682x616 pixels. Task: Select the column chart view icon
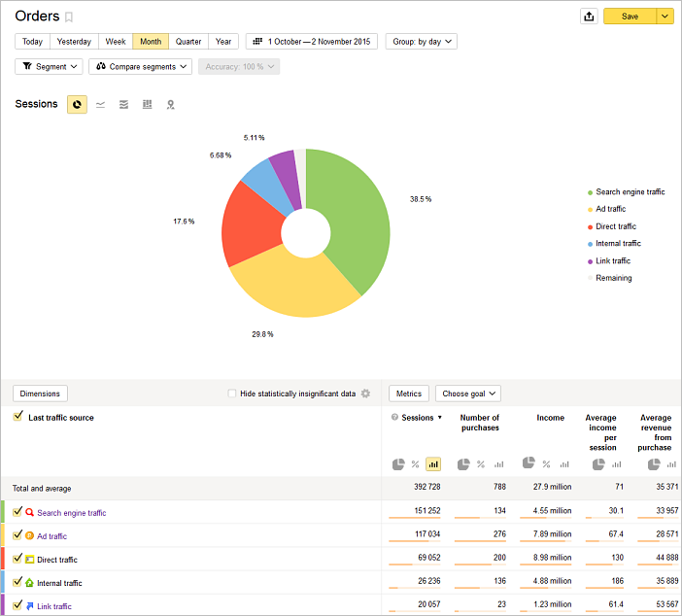pyautogui.click(x=147, y=104)
